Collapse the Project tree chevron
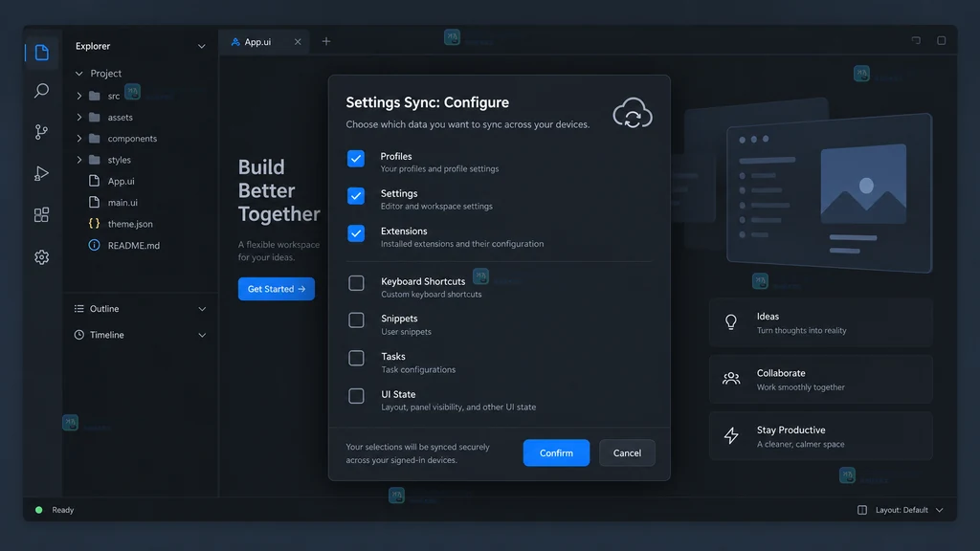The image size is (980, 551). 79,74
